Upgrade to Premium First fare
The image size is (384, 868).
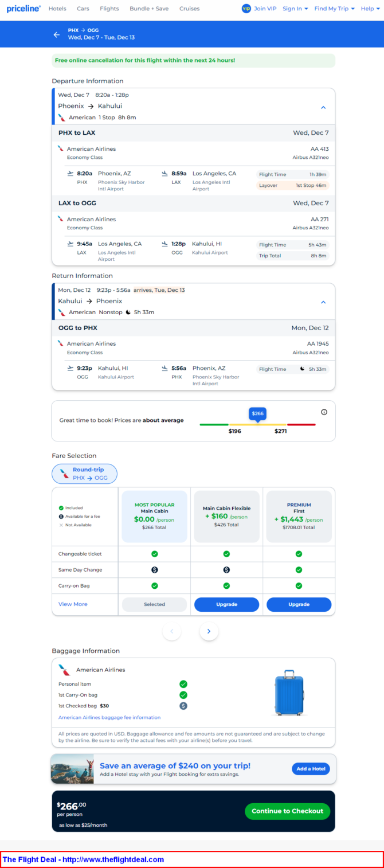point(299,604)
